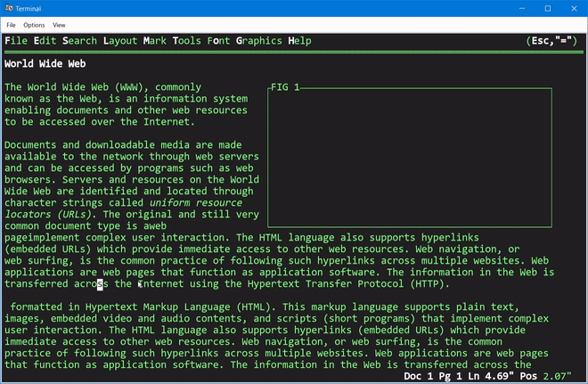Open the Help menu
588x384 pixels.
point(299,40)
